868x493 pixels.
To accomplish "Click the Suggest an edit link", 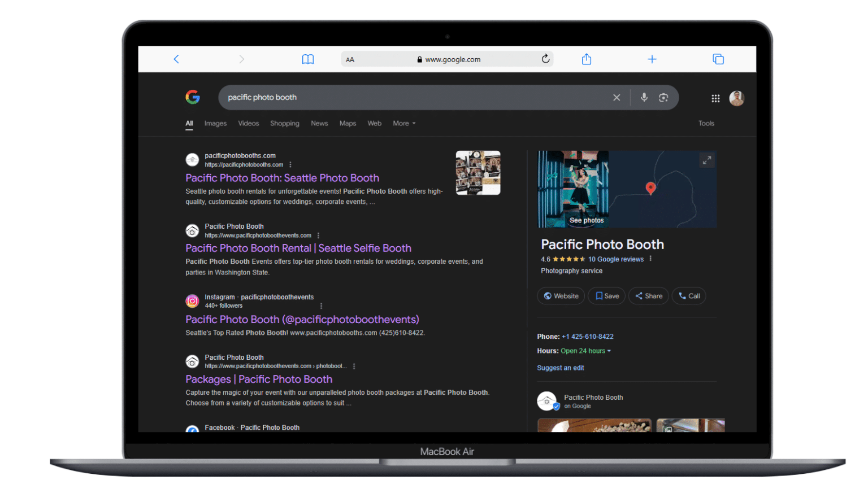I will click(561, 368).
